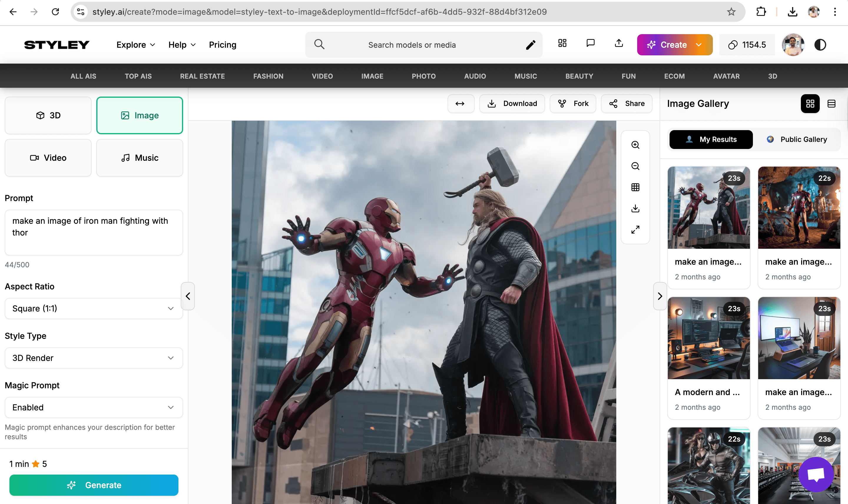Toggle the grid overlay icon on image
This screenshot has width=848, height=504.
click(x=635, y=187)
